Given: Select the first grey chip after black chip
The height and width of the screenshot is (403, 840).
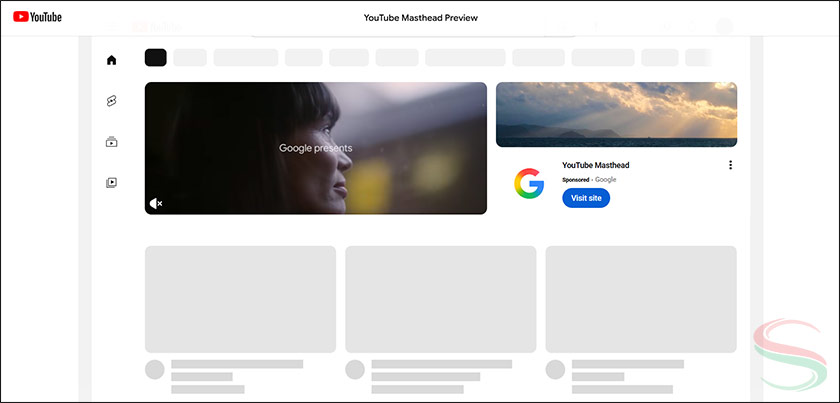Looking at the screenshot, I should 190,57.
